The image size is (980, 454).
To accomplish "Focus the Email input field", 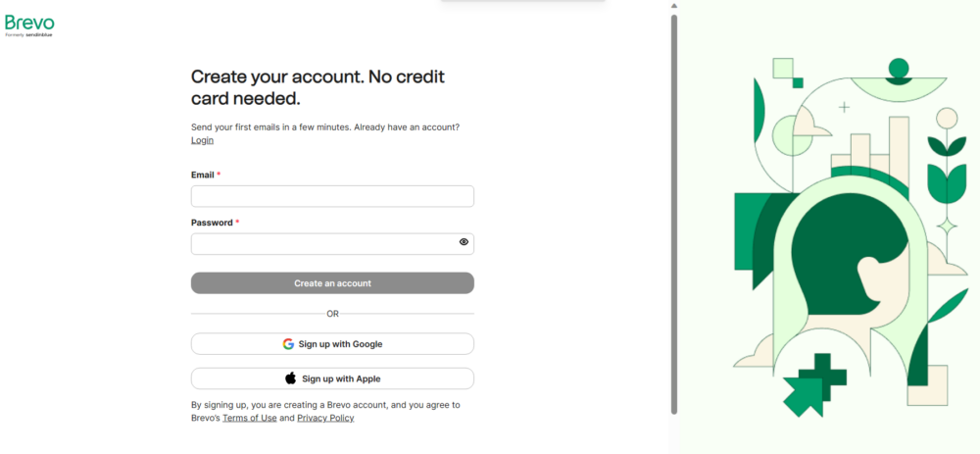I will [332, 196].
